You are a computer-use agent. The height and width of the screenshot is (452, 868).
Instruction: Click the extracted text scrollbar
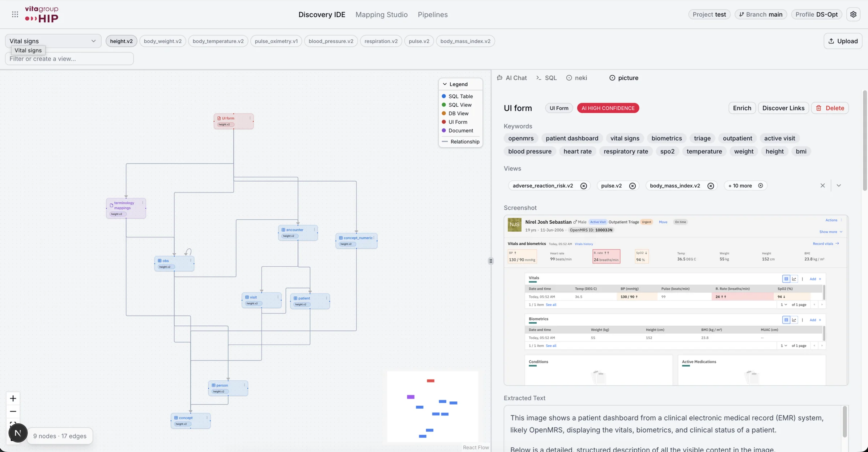coord(844,422)
